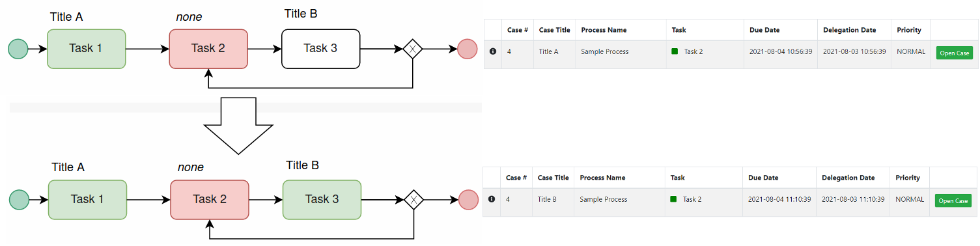This screenshot has width=980, height=246.
Task: Open Case for the Title B row
Action: tap(953, 200)
